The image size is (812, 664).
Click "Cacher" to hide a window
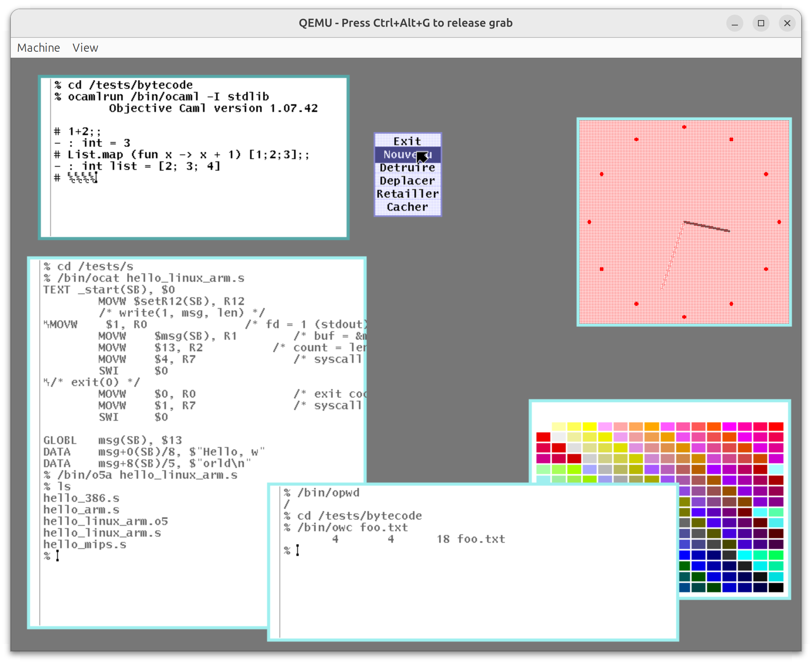point(407,207)
